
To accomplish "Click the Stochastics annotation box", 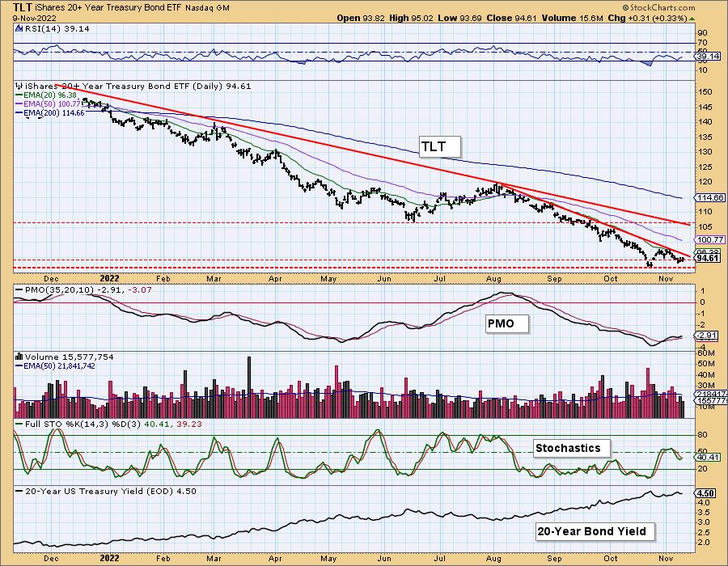I will click(572, 449).
